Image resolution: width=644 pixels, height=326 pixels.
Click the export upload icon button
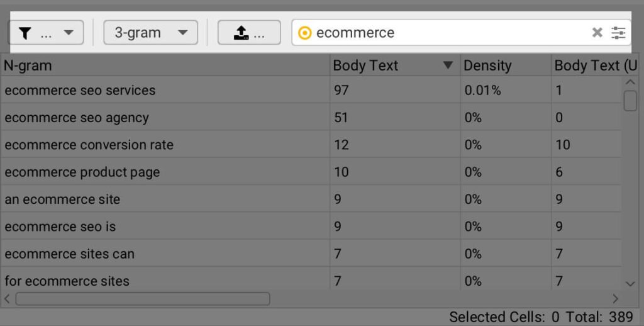[x=249, y=33]
